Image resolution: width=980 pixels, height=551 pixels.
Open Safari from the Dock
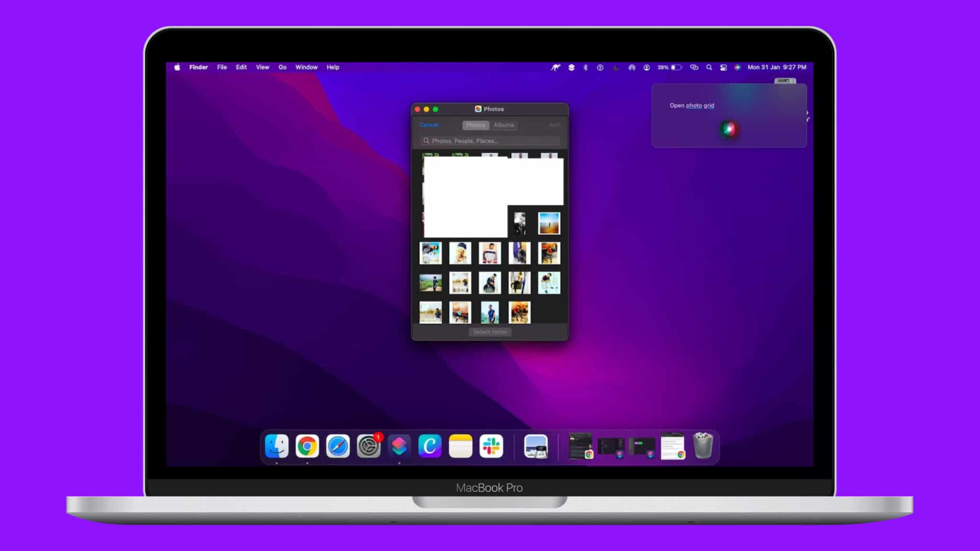tap(338, 446)
